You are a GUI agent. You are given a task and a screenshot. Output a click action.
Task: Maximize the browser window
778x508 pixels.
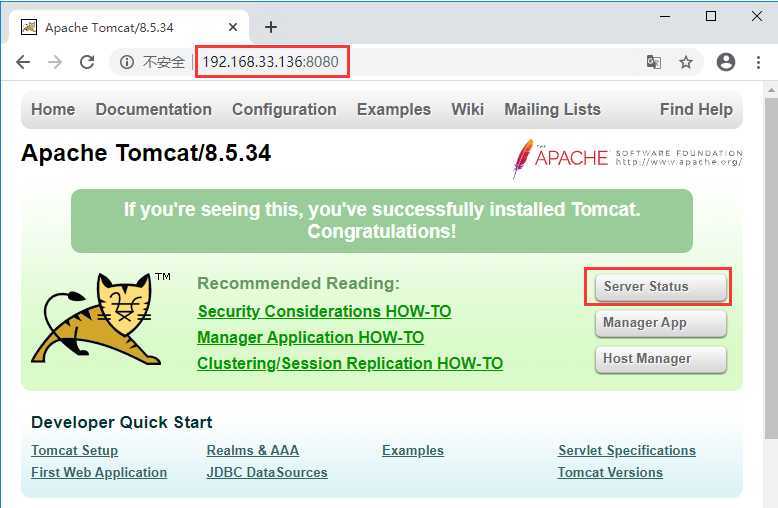click(x=711, y=17)
